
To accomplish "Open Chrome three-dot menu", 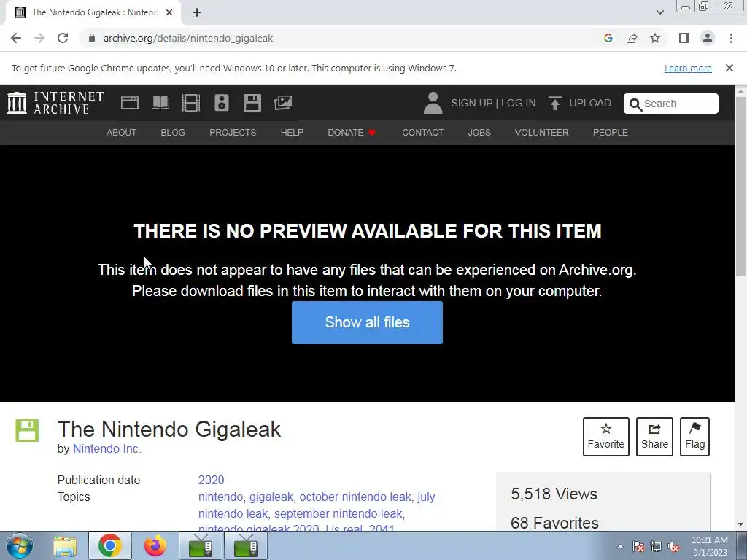I will (731, 38).
